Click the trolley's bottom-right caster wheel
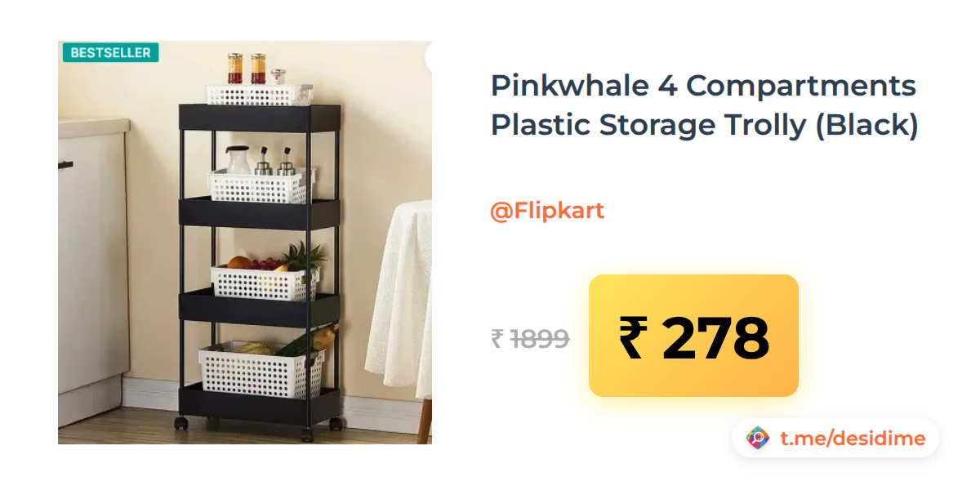 335,423
